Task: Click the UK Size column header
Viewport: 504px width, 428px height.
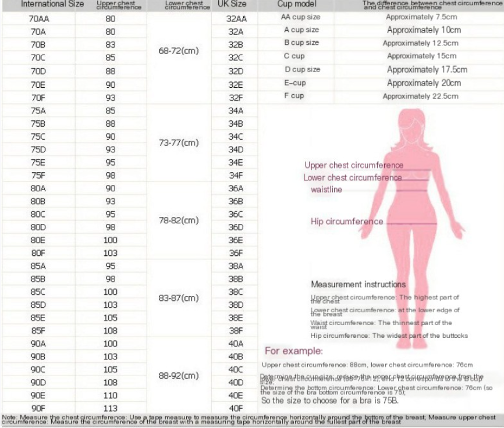Action: tap(232, 5)
